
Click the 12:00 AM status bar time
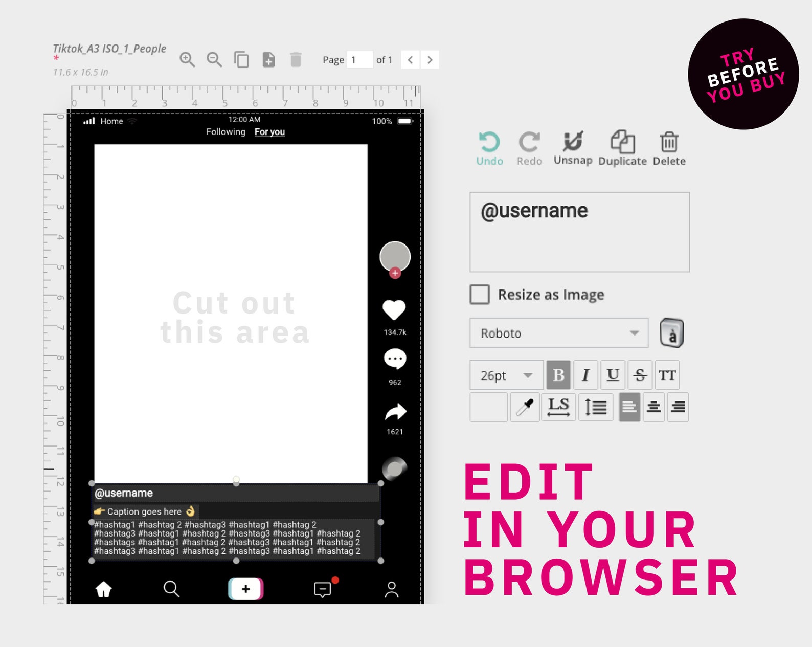[244, 120]
